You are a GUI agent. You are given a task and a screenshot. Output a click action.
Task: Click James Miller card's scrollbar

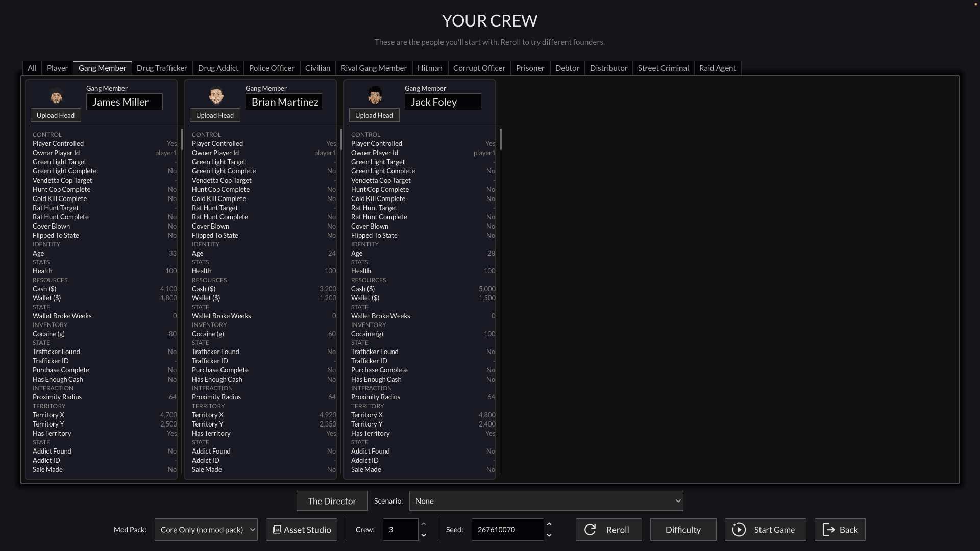[182, 139]
